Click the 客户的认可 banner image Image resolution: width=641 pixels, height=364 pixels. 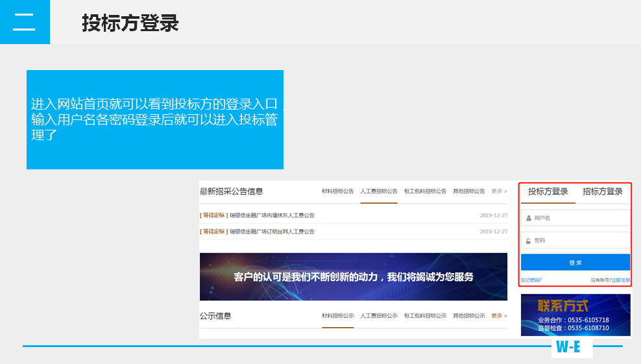[x=353, y=277]
